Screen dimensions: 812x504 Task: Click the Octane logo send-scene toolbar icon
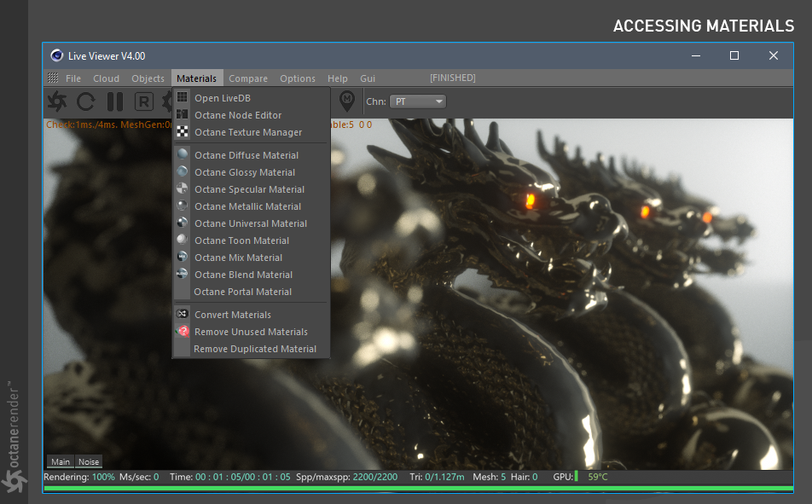click(x=57, y=101)
